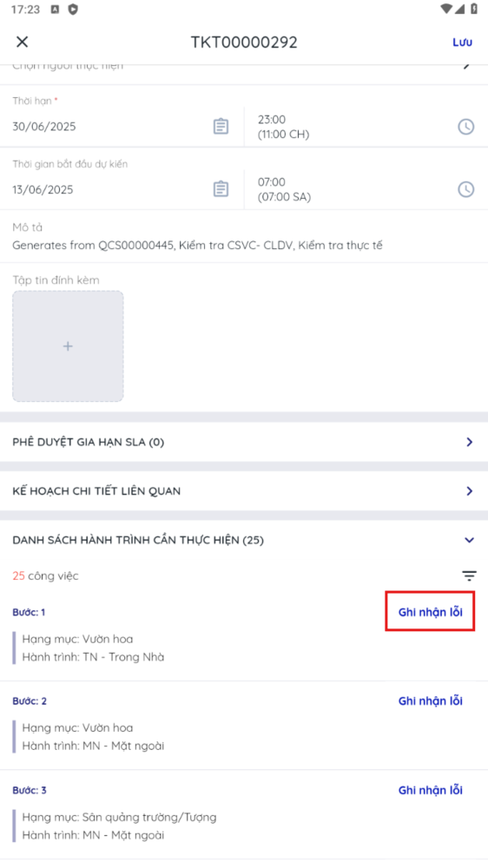
Task: Expand Phê duyệt gia hạn SLA section
Action: click(244, 442)
